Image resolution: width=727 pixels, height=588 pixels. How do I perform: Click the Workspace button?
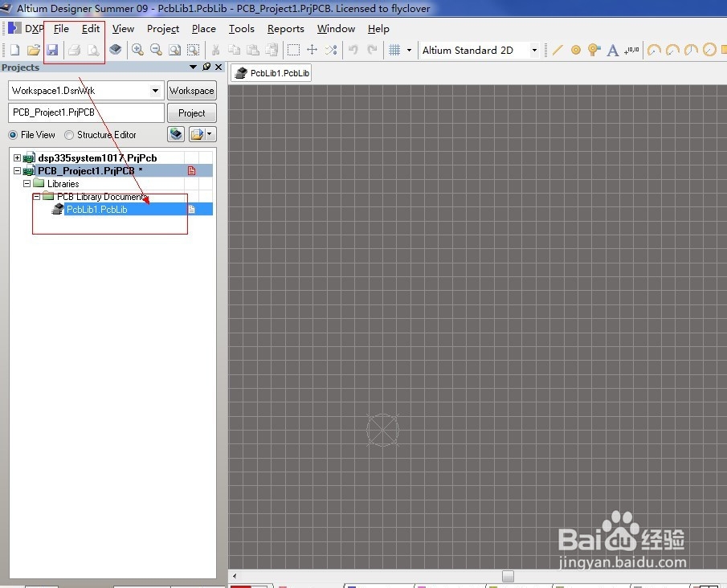[191, 91]
